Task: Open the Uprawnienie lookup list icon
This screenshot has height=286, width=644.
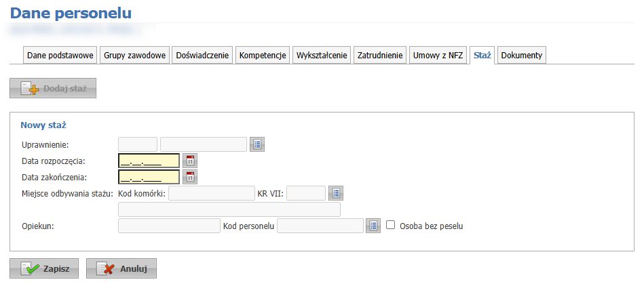Action: 257,144
